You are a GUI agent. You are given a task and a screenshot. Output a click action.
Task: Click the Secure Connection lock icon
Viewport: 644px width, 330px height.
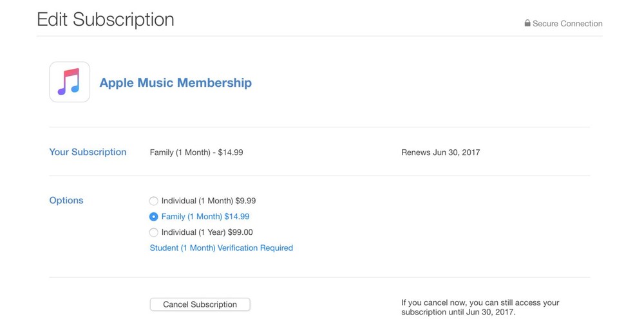[x=527, y=23]
